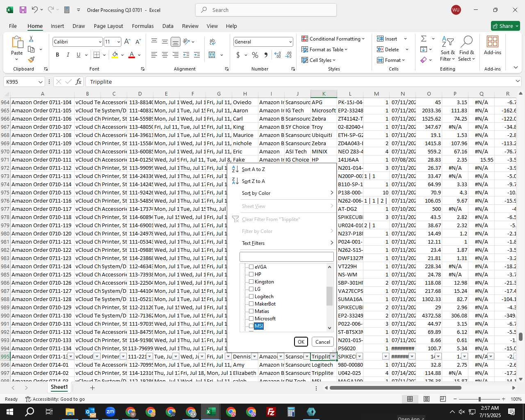Apply Underline formatting

pos(78,55)
